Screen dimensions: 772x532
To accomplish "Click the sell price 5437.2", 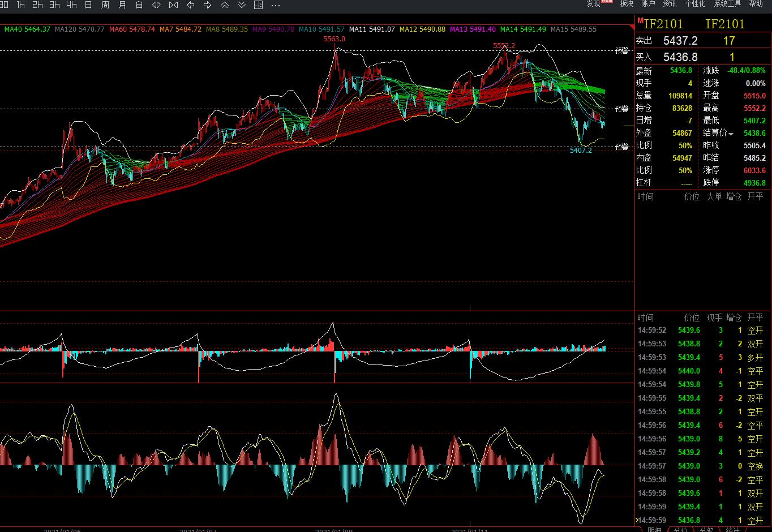I will pos(680,41).
